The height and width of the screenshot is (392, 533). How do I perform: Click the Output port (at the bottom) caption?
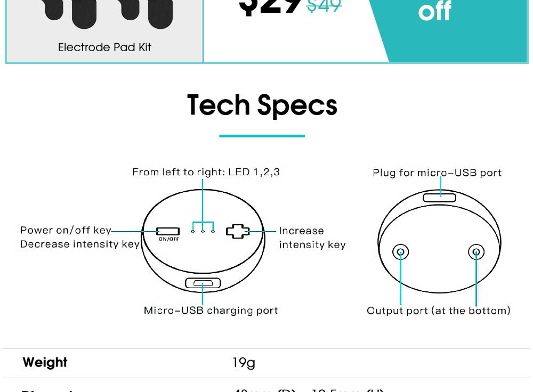click(x=439, y=311)
